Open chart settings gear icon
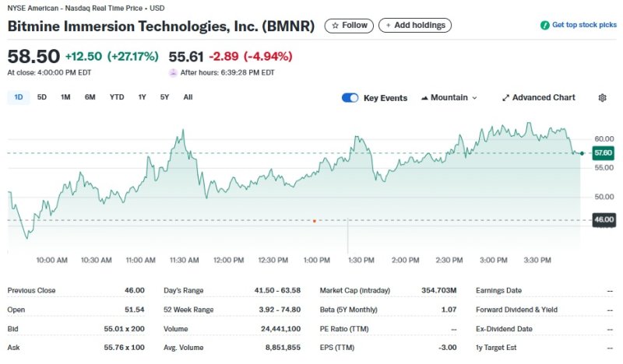 tap(602, 98)
